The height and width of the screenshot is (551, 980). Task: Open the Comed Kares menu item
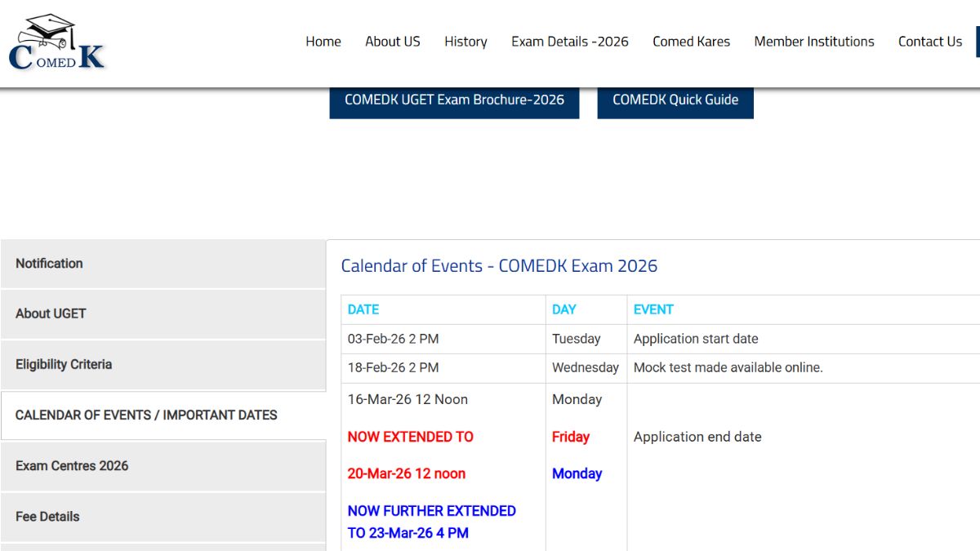click(x=691, y=42)
